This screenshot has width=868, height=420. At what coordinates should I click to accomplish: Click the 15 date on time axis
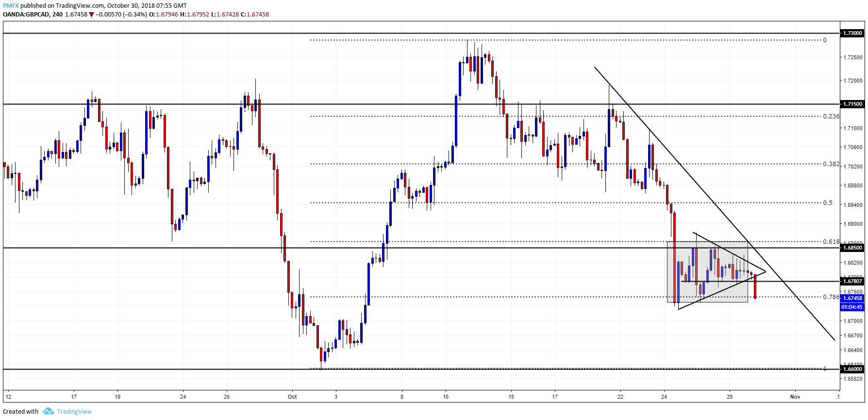point(511,397)
